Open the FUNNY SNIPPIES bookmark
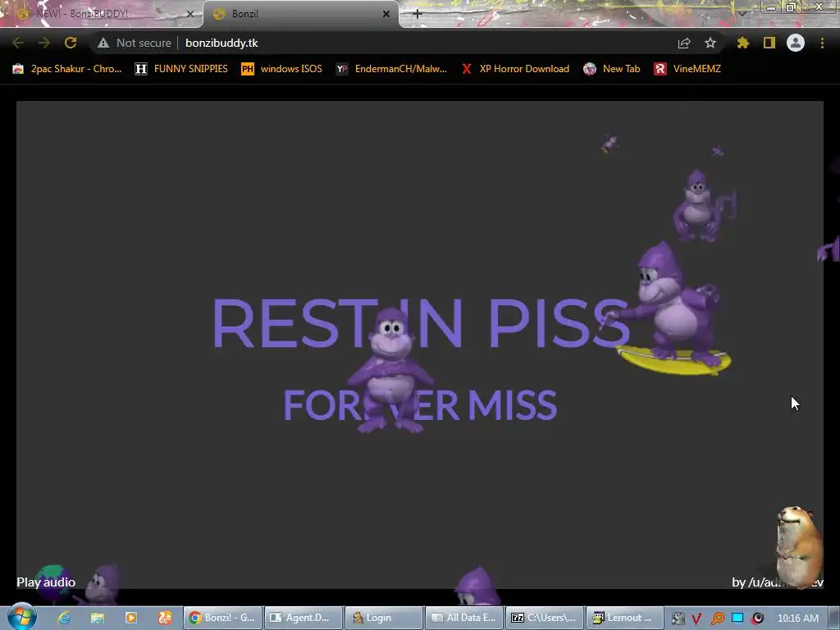Image resolution: width=840 pixels, height=630 pixels. 181,69
